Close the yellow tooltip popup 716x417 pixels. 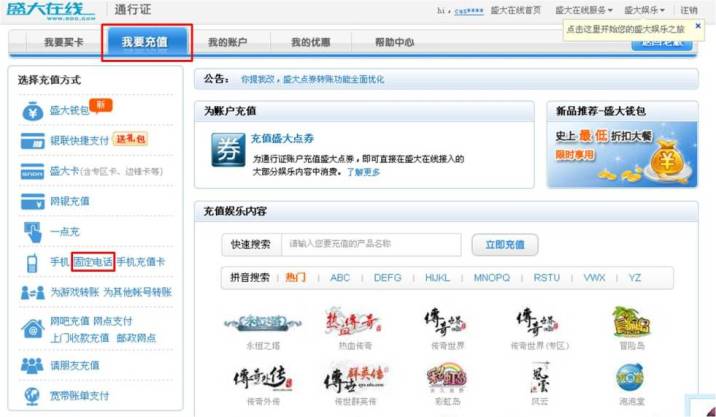(x=698, y=26)
